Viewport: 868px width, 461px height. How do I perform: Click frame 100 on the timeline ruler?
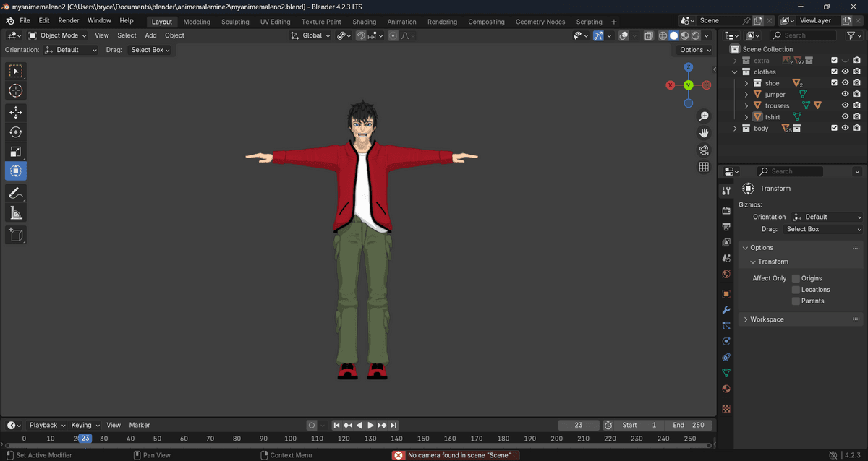click(290, 439)
